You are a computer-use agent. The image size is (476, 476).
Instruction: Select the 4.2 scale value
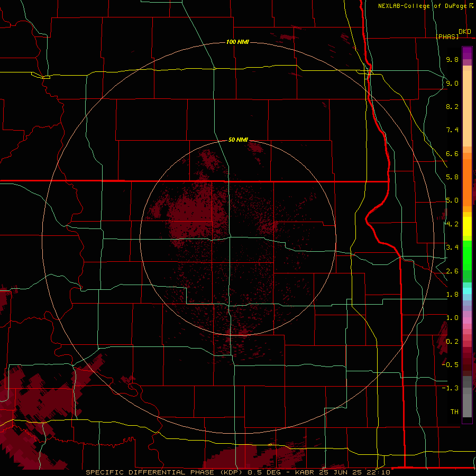(x=452, y=224)
